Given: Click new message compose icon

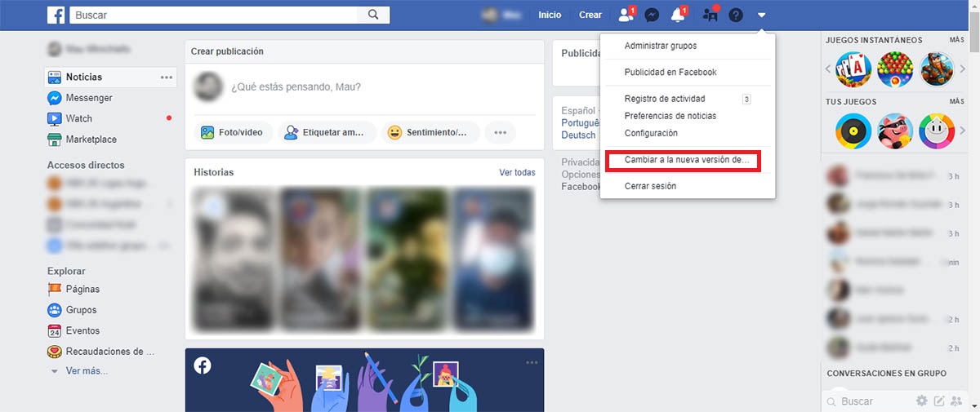Looking at the screenshot, I should coord(939,401).
